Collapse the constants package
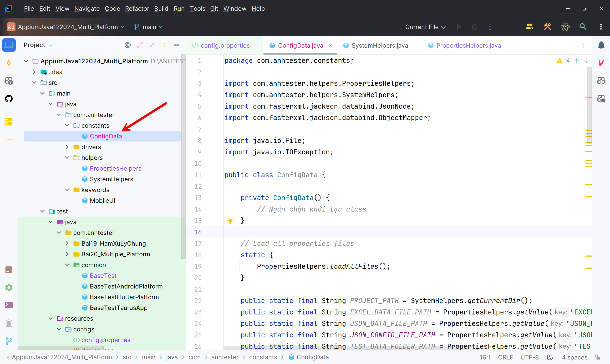 point(67,126)
